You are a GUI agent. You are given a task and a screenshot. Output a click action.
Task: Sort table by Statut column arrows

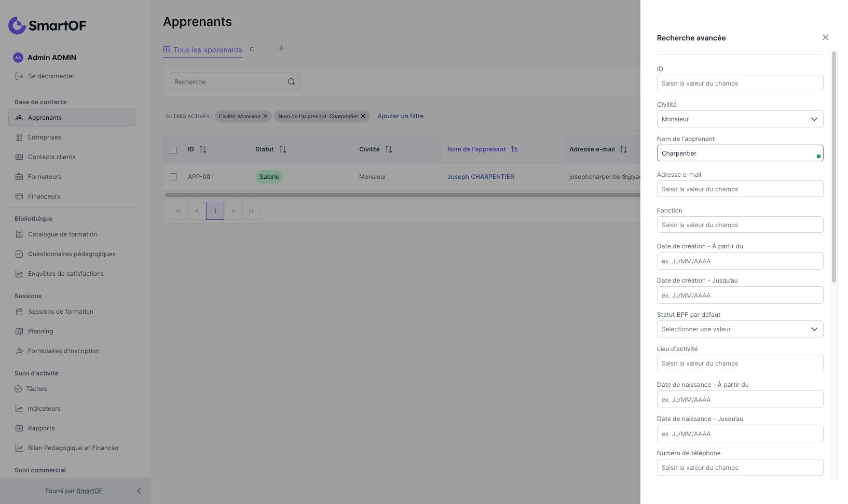(x=283, y=149)
